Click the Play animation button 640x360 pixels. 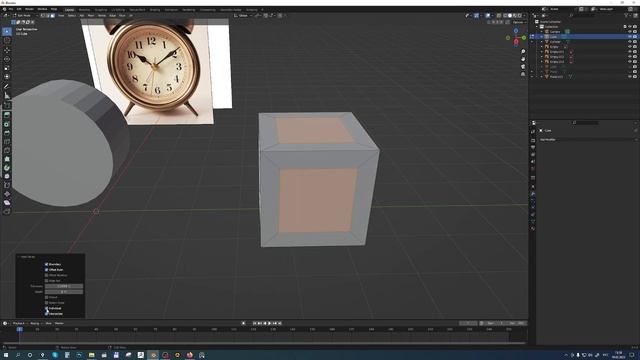point(269,323)
